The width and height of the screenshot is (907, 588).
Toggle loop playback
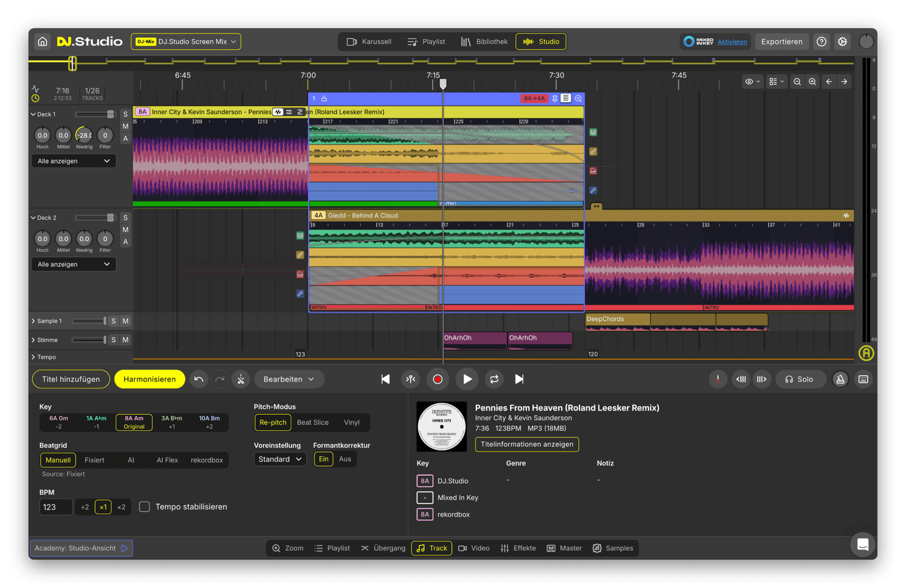494,379
